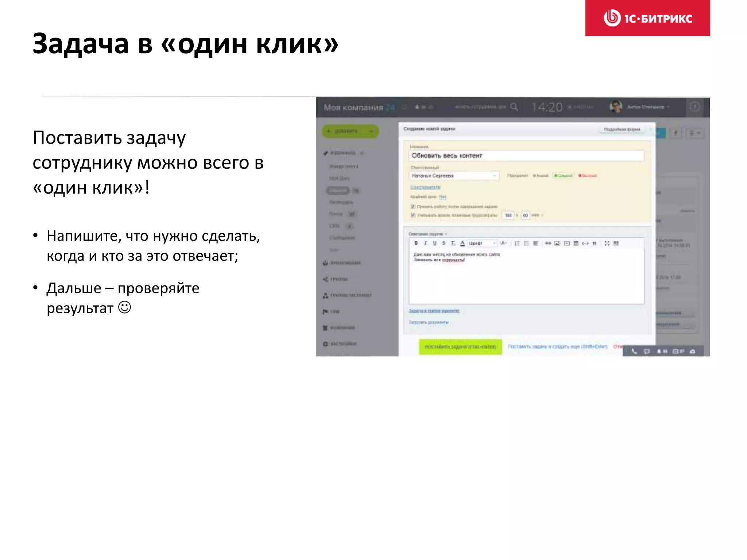Toggle bold formatting in description editor

click(x=416, y=243)
